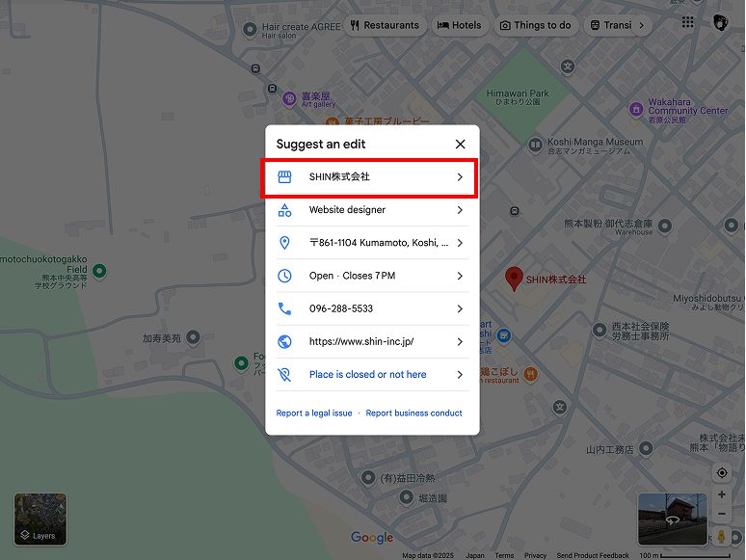Click the location pin icon in dialog
This screenshot has width=746, height=560.
click(x=284, y=243)
